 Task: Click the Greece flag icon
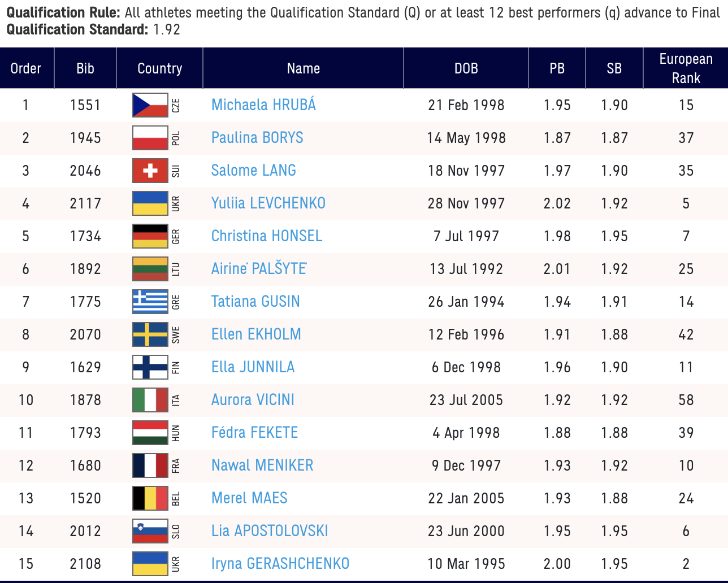click(150, 302)
